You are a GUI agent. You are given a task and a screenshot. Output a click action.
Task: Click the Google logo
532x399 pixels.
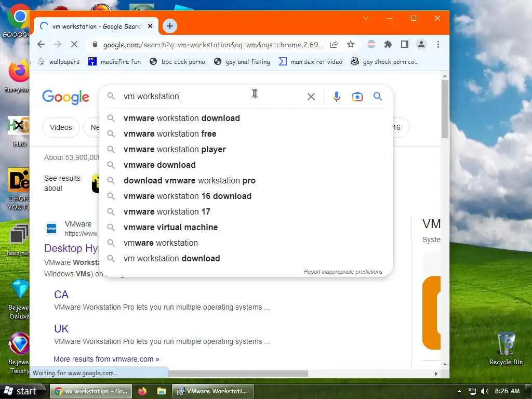(65, 97)
